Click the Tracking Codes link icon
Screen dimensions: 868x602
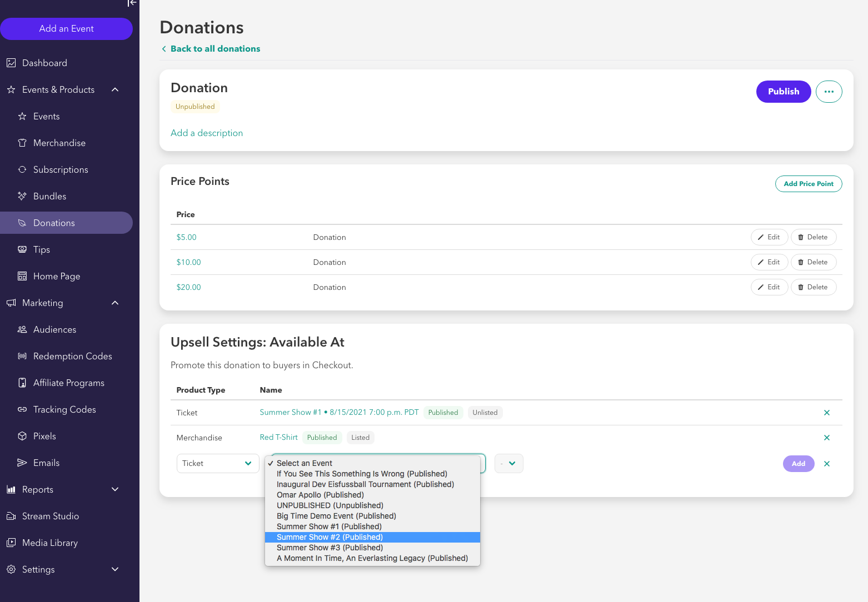tap(22, 410)
